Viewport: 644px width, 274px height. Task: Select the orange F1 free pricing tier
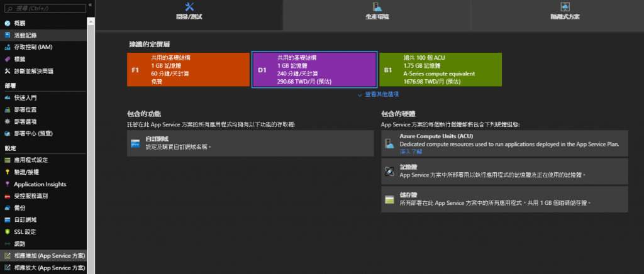(189, 70)
